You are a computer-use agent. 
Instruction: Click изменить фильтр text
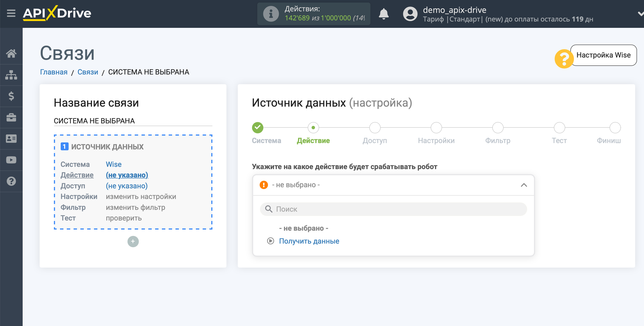pos(135,207)
